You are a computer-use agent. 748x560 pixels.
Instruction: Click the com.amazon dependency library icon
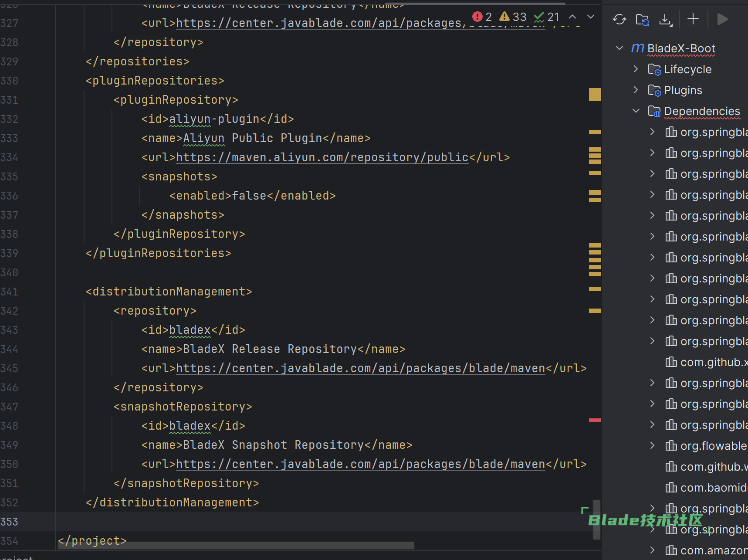point(671,550)
